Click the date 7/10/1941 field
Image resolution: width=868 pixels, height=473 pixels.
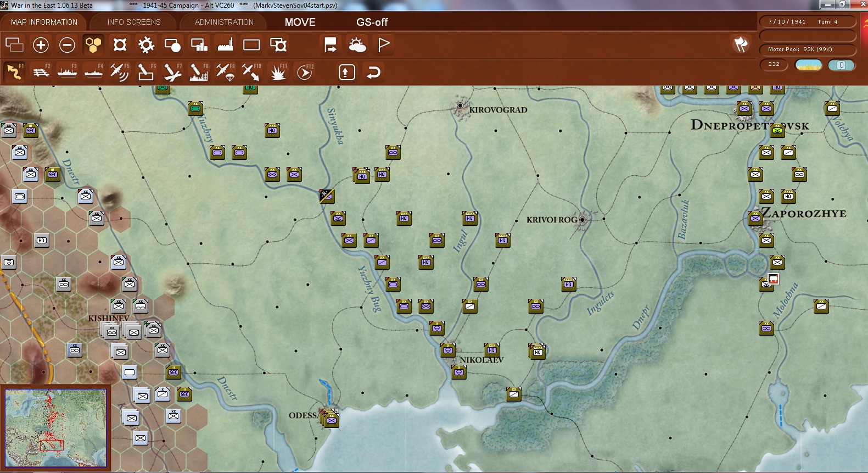pyautogui.click(x=787, y=21)
